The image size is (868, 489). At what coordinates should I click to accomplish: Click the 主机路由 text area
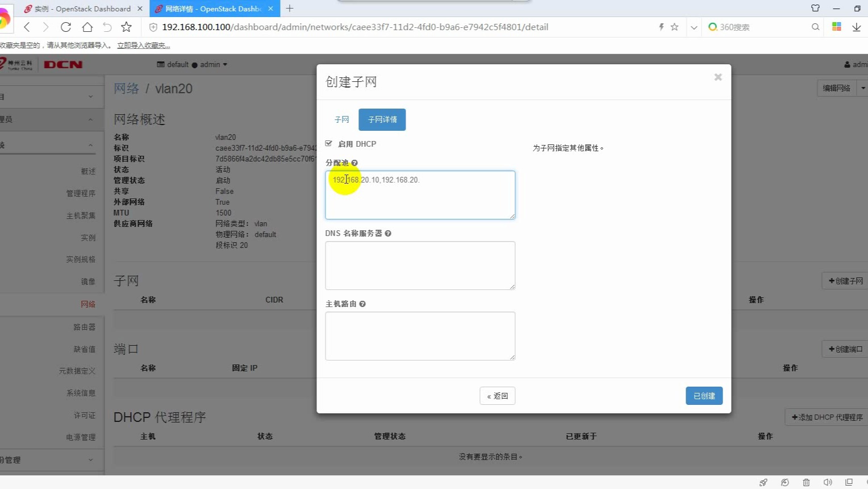[420, 336]
